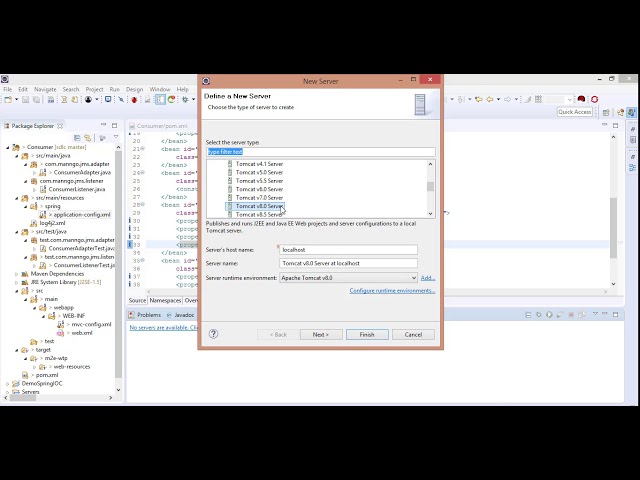640x480 pixels.
Task: Expand the Maven Dependencies node
Action: coord(16,274)
